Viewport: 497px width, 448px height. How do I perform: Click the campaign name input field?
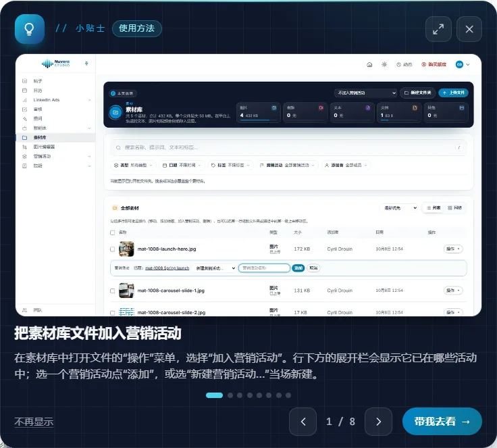264,268
